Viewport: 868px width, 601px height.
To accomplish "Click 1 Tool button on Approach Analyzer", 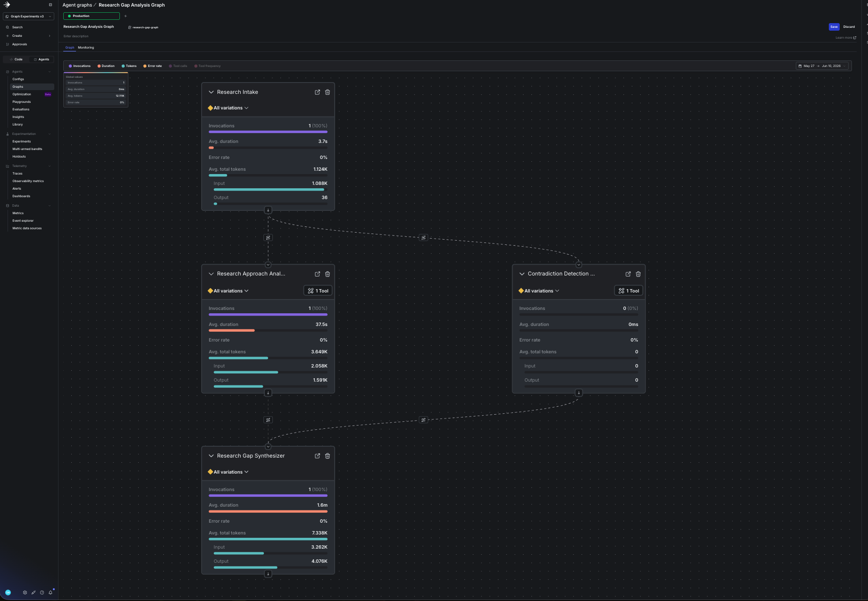I will click(318, 291).
